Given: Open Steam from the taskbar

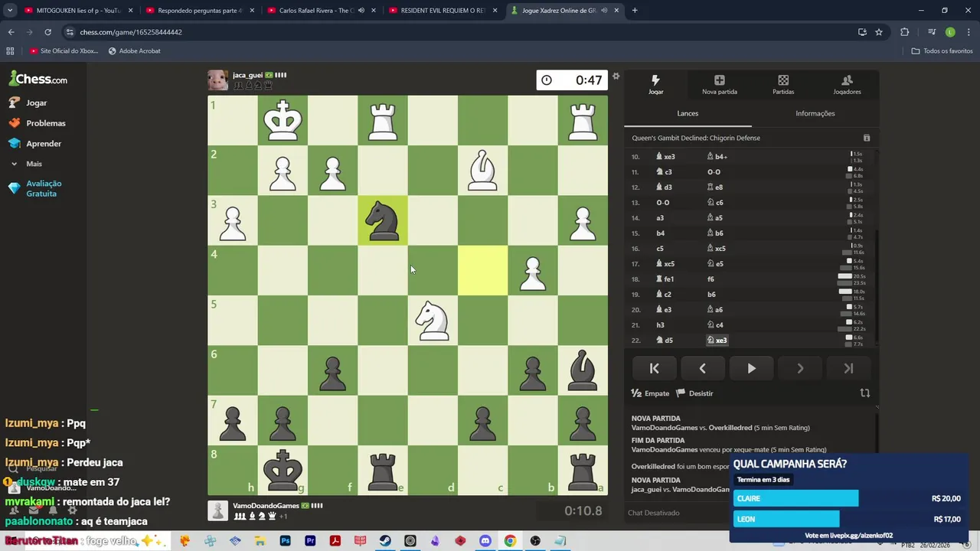Looking at the screenshot, I should click(385, 541).
